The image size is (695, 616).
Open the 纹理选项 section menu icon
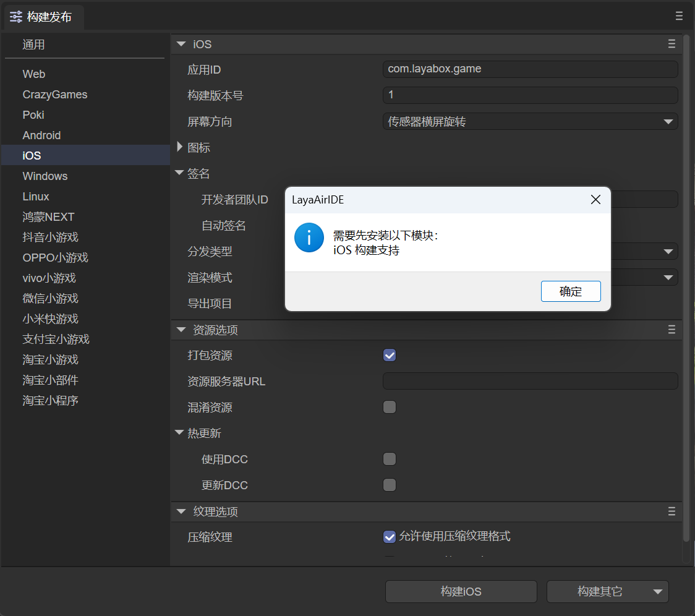tap(672, 511)
